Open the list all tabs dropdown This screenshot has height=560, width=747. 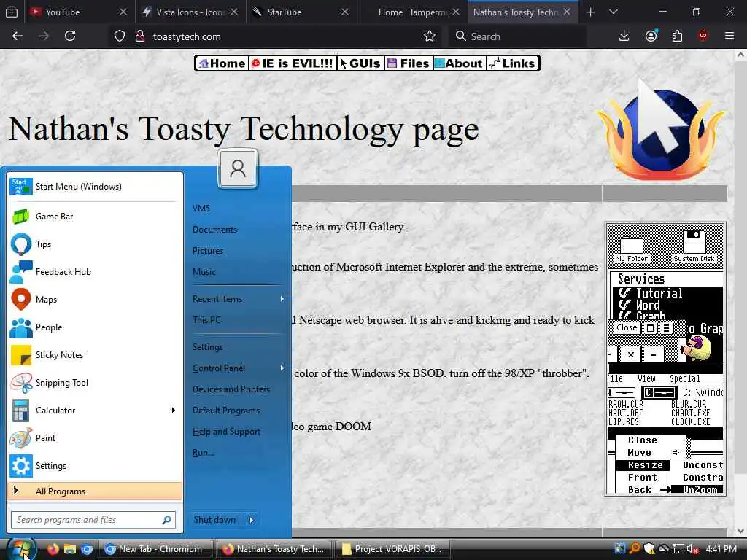click(x=614, y=12)
